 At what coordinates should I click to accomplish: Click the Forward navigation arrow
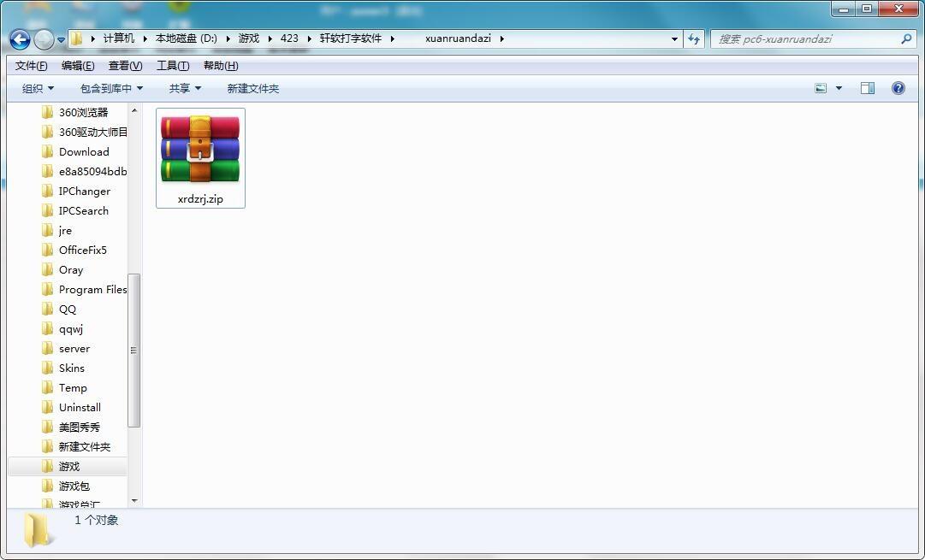pos(44,39)
